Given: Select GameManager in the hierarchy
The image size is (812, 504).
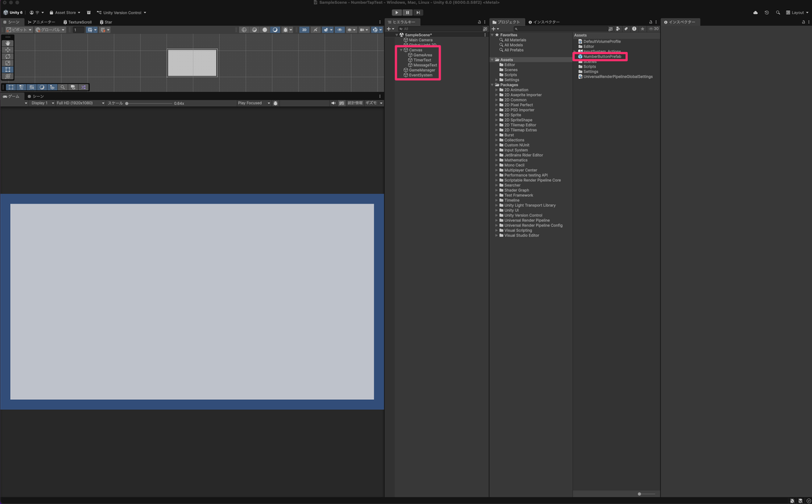Looking at the screenshot, I should pos(420,70).
